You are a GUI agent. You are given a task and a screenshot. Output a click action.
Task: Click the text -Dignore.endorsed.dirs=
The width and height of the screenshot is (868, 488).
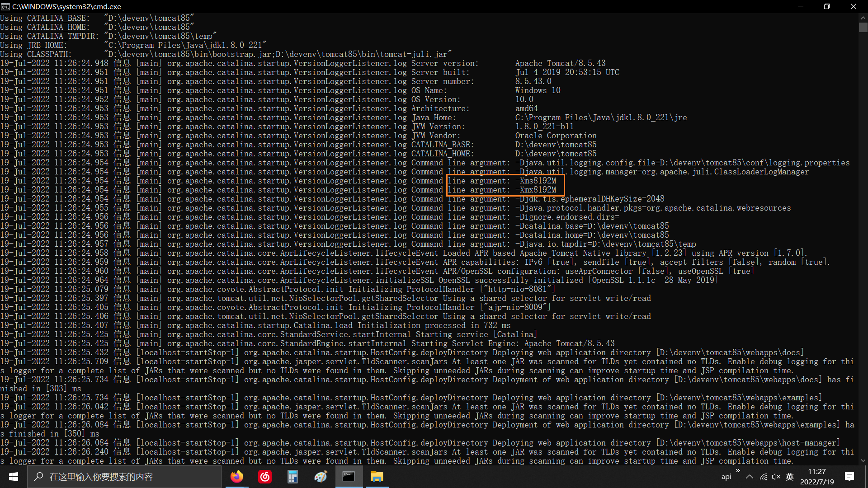coord(567,217)
